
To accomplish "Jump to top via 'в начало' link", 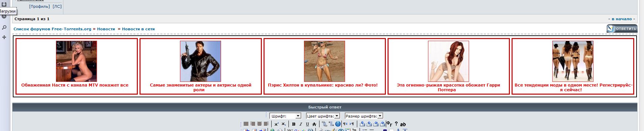I will point(622,19).
